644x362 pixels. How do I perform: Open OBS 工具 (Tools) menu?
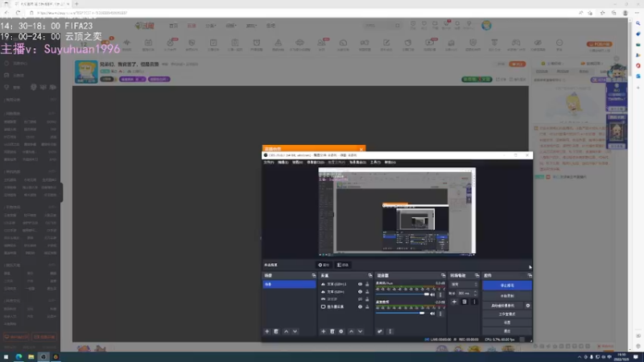coord(375,162)
